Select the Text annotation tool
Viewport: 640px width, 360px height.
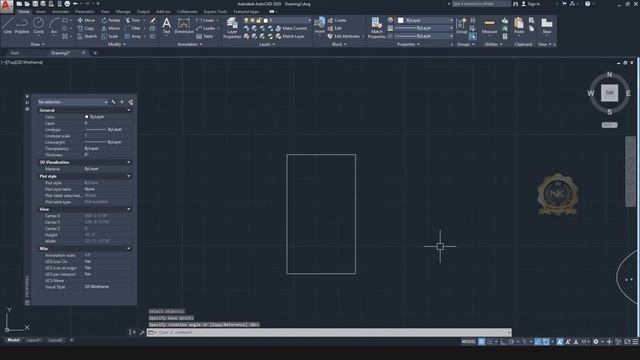click(166, 26)
